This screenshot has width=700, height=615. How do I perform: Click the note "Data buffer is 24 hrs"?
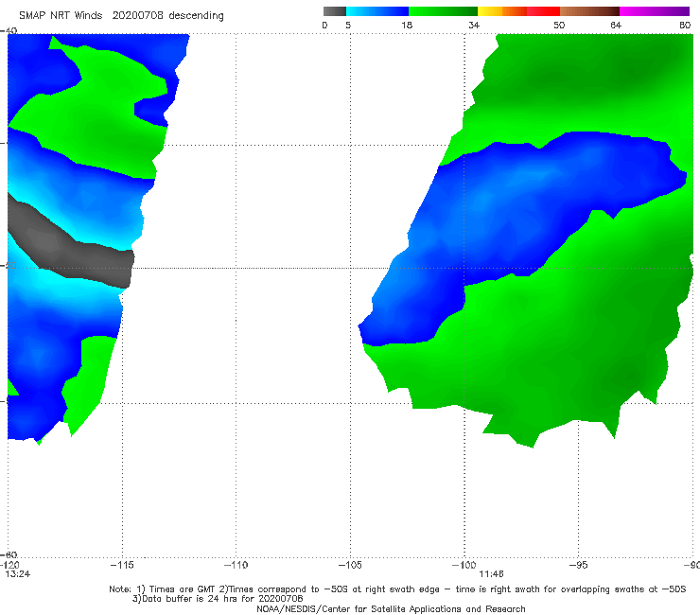(x=187, y=599)
